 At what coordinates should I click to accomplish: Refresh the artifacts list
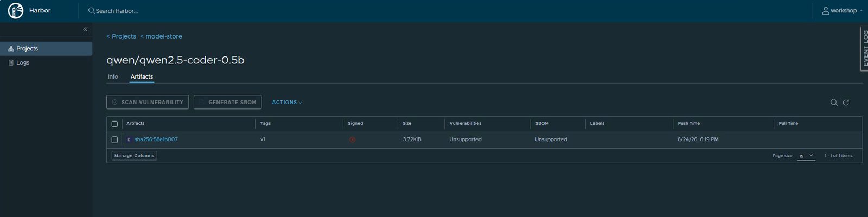[846, 103]
